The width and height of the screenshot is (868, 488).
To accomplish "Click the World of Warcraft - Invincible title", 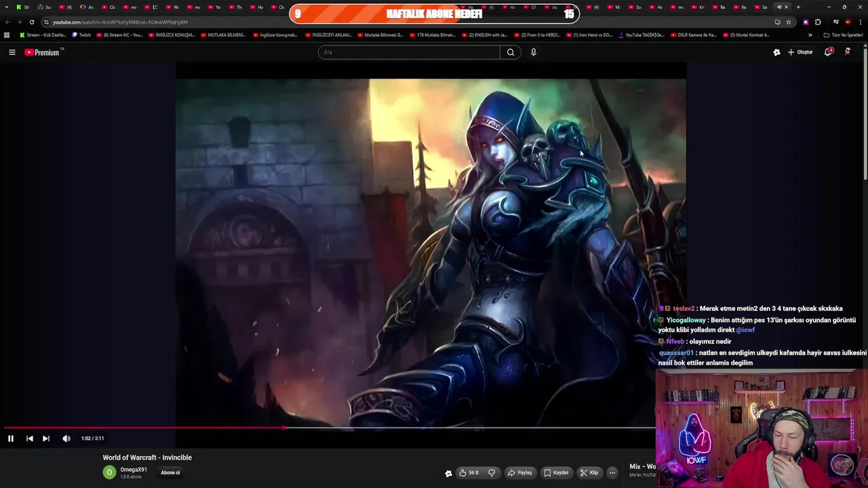I will coord(147,457).
